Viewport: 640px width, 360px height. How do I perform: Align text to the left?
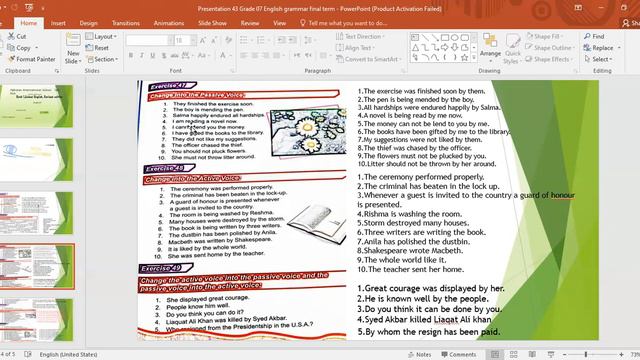(244, 56)
